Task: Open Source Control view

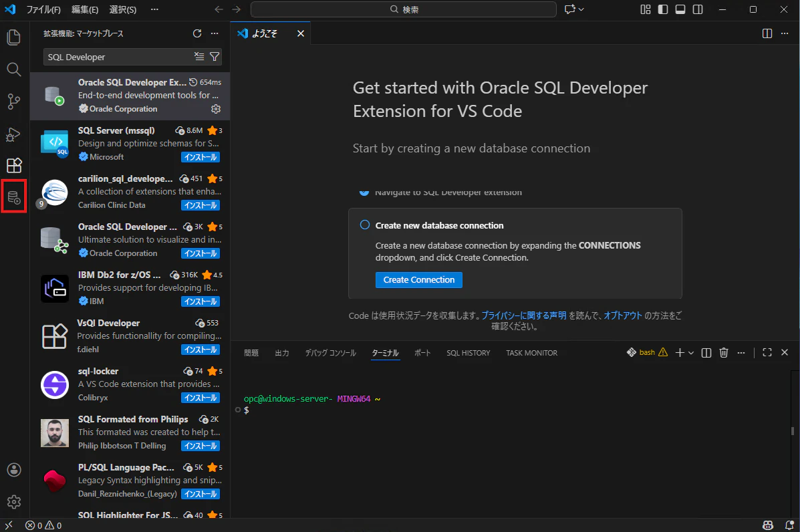Action: click(14, 102)
